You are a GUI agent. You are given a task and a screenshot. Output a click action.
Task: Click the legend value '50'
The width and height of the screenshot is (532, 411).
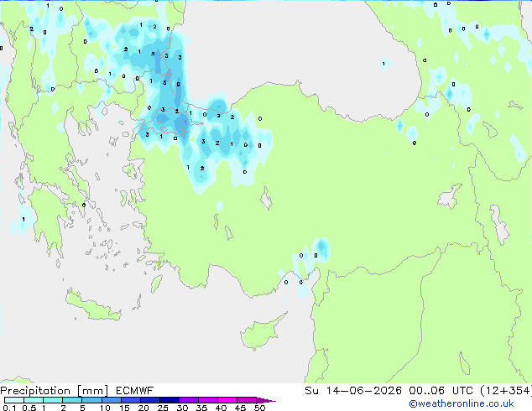click(x=259, y=408)
